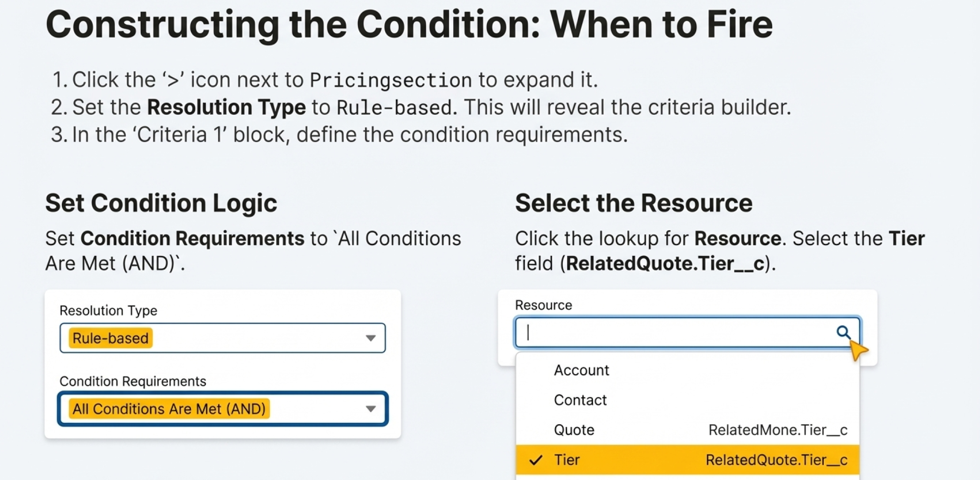The width and height of the screenshot is (980, 480).
Task: Choose the Contact option in the list
Action: point(580,400)
